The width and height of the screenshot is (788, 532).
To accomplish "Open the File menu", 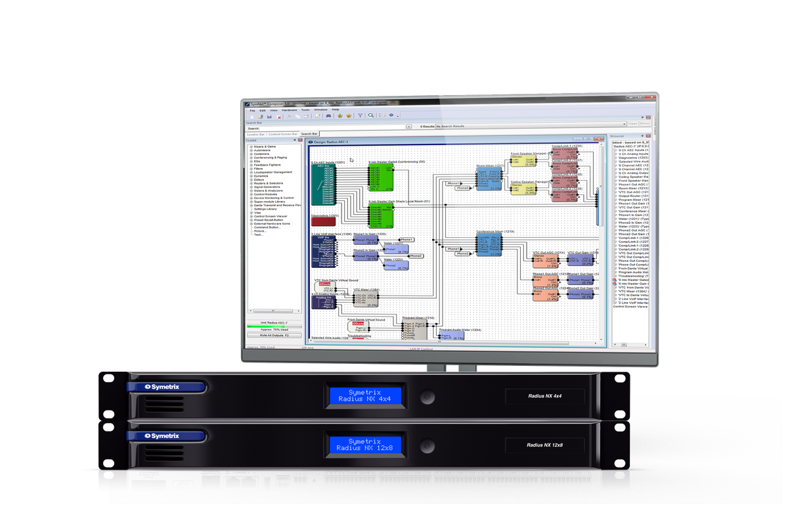I will point(252,110).
